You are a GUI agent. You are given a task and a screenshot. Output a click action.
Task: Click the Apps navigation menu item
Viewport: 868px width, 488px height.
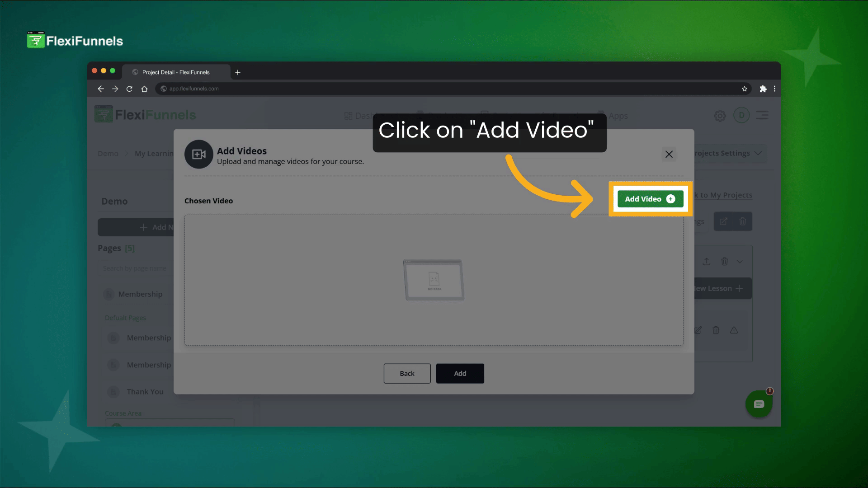618,116
